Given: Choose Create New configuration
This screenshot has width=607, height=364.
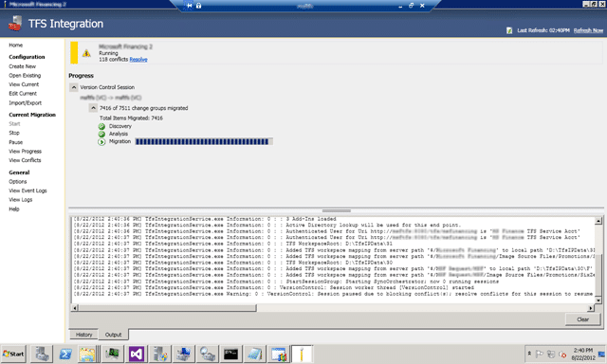Looking at the screenshot, I should 23,66.
